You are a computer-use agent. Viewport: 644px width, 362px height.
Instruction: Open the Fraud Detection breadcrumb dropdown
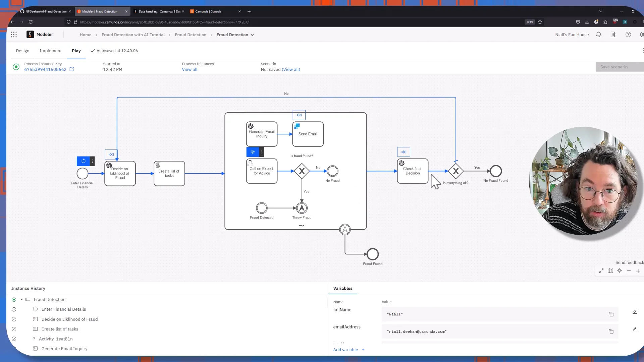coord(252,35)
